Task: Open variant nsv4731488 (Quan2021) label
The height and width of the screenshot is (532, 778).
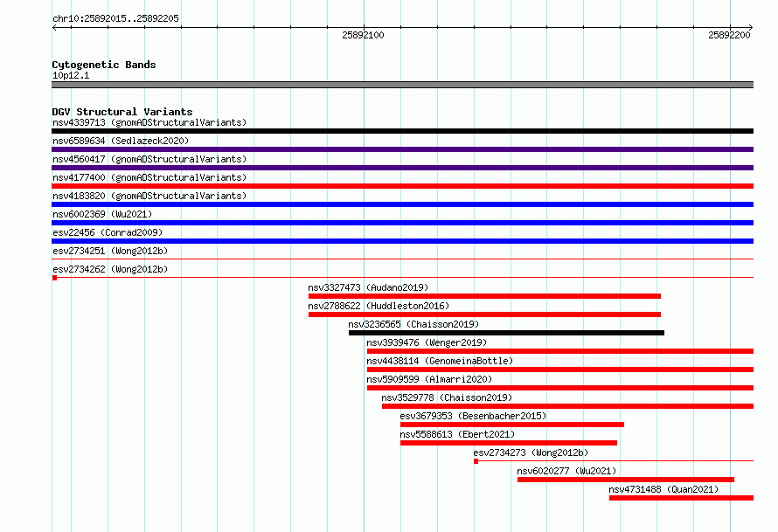Action: (x=663, y=489)
